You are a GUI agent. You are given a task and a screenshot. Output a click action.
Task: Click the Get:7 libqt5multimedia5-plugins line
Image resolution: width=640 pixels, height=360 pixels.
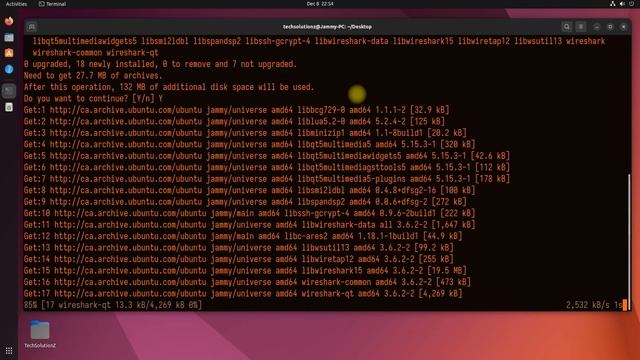pos(267,179)
